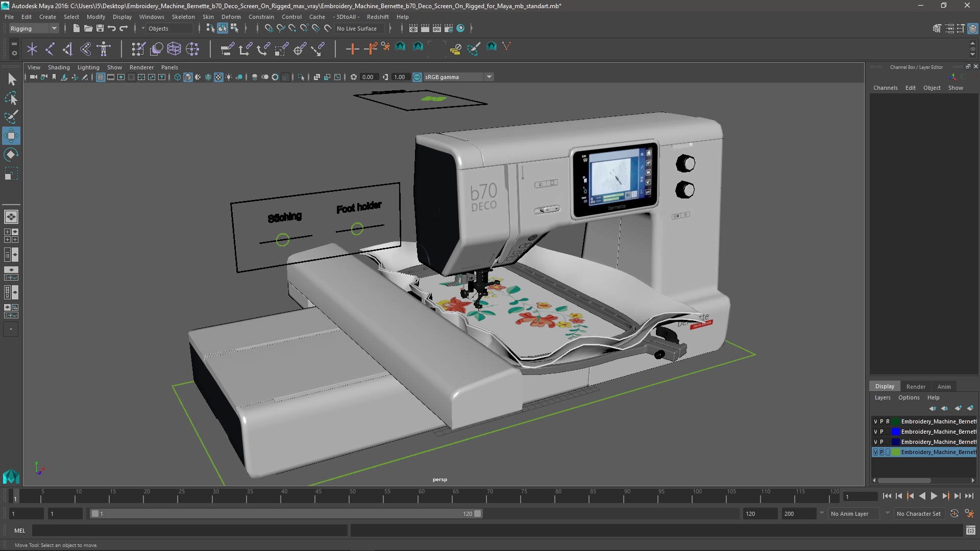This screenshot has height=551, width=980.
Task: Activate the Rotate tool in toolbox
Action: click(11, 155)
